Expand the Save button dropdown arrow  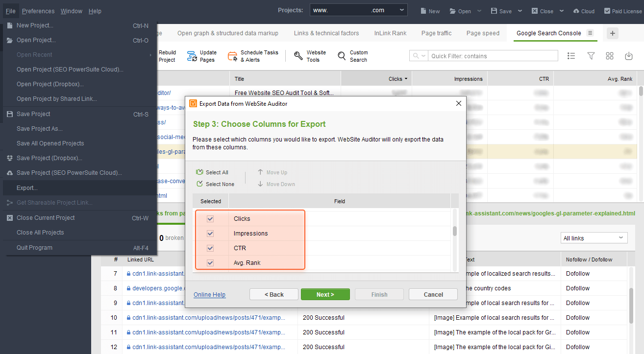520,11
